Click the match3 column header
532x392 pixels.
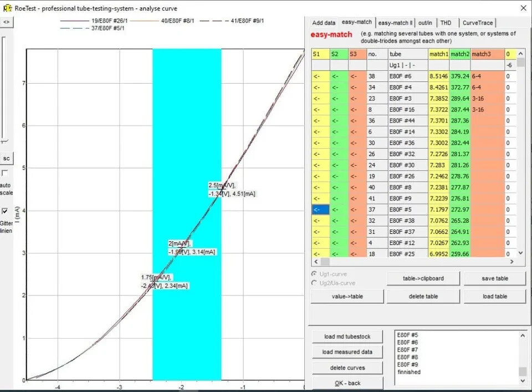pyautogui.click(x=488, y=54)
